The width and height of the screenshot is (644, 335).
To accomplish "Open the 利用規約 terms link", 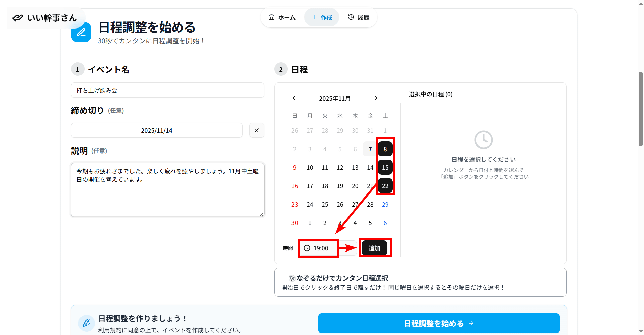I will pos(110,330).
